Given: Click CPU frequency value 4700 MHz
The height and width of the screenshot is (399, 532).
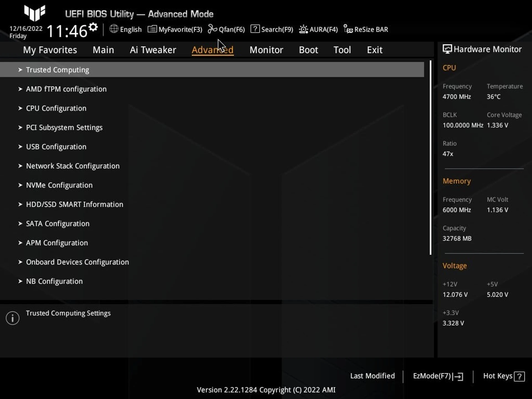Looking at the screenshot, I should point(457,97).
